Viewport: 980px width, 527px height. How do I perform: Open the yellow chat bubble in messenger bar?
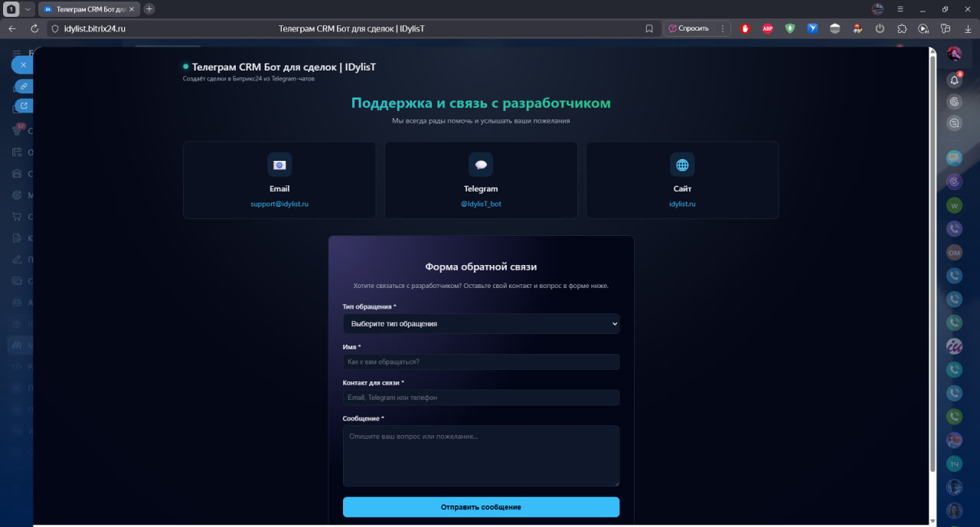click(954, 159)
